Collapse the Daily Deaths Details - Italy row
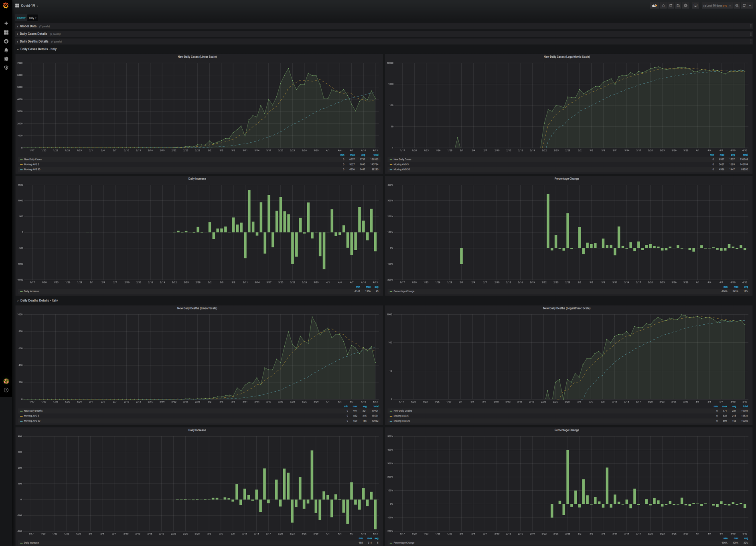The height and width of the screenshot is (546, 756). [39, 300]
